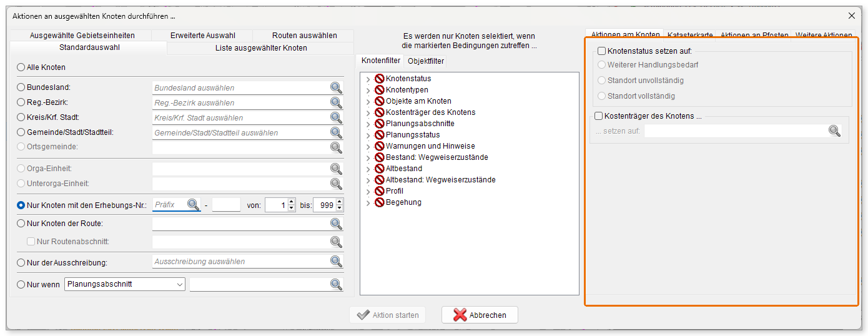This screenshot has width=868, height=336.
Task: Open the Ausschreibung lookup magnifier
Action: point(336,262)
